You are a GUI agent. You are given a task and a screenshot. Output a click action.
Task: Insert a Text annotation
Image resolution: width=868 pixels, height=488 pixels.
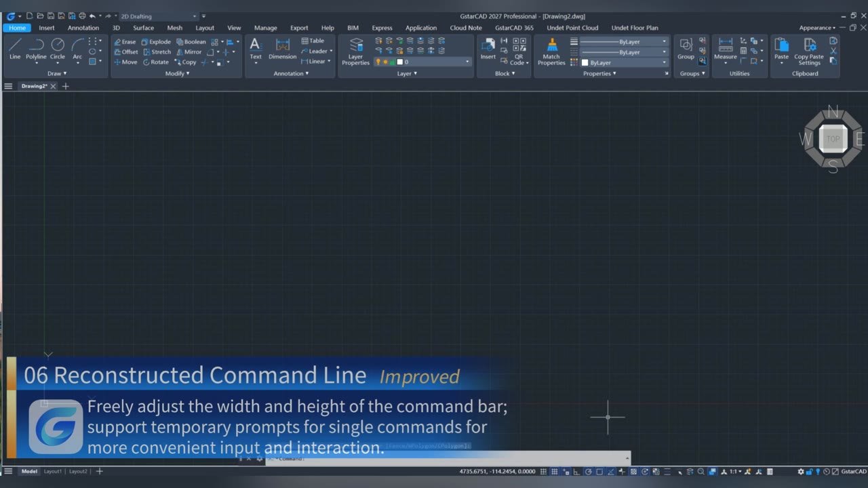click(x=256, y=49)
